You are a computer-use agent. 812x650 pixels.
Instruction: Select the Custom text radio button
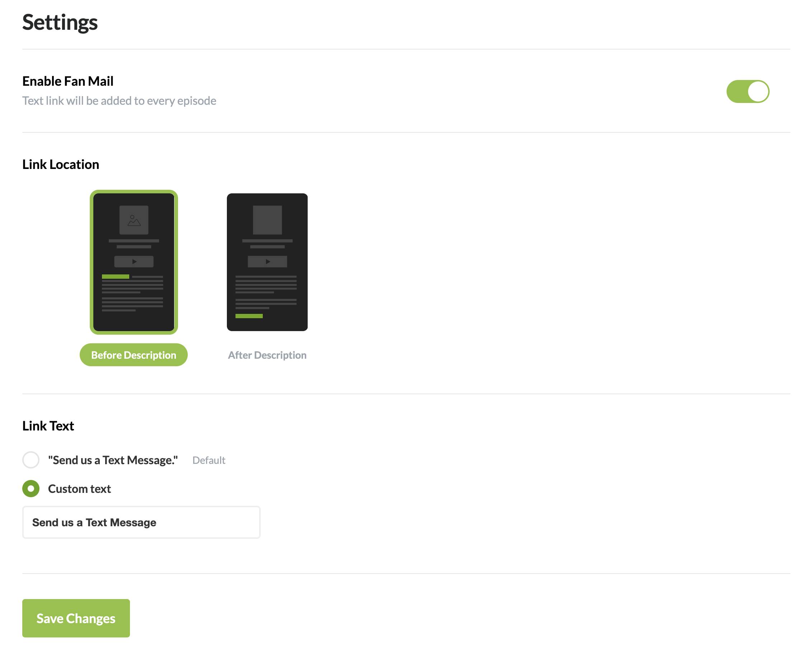click(x=31, y=489)
